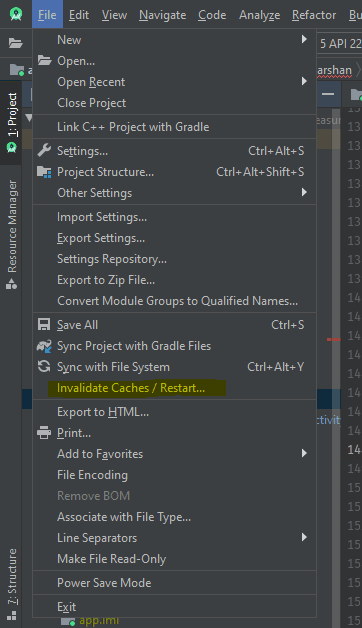The image size is (362, 628).
Task: Click the Print printer icon
Action: pos(44,433)
